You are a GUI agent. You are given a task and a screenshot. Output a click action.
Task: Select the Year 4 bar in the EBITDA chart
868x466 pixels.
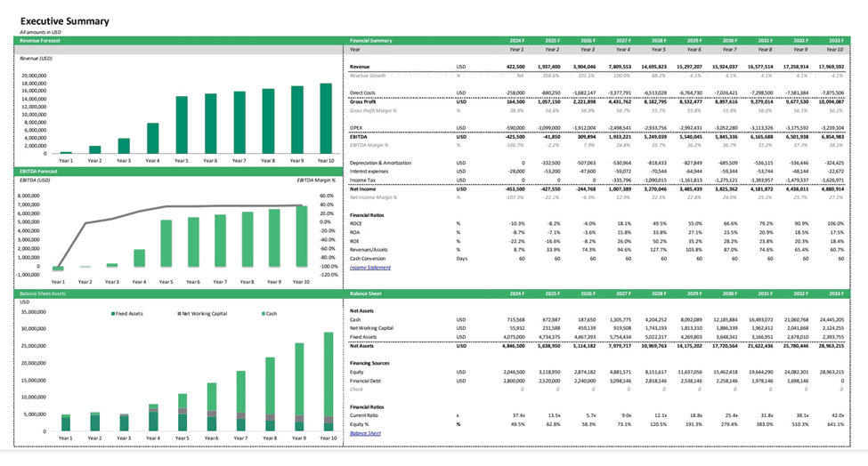(140, 258)
